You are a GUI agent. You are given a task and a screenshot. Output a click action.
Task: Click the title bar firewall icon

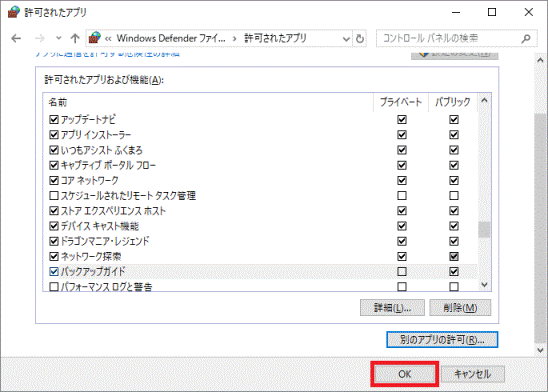coord(14,12)
